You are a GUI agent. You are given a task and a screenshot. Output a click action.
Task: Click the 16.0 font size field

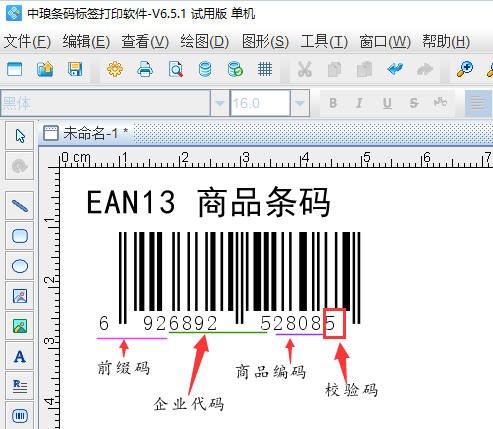click(x=260, y=103)
